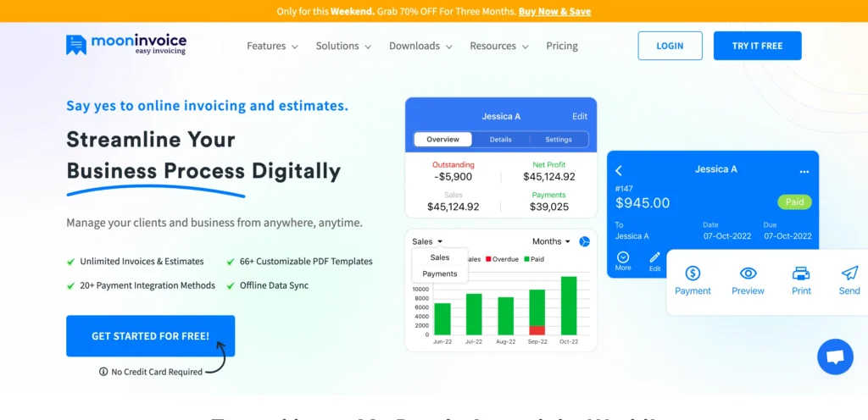This screenshot has height=420, width=868.
Task: Click the Preview eye icon
Action: (x=748, y=273)
